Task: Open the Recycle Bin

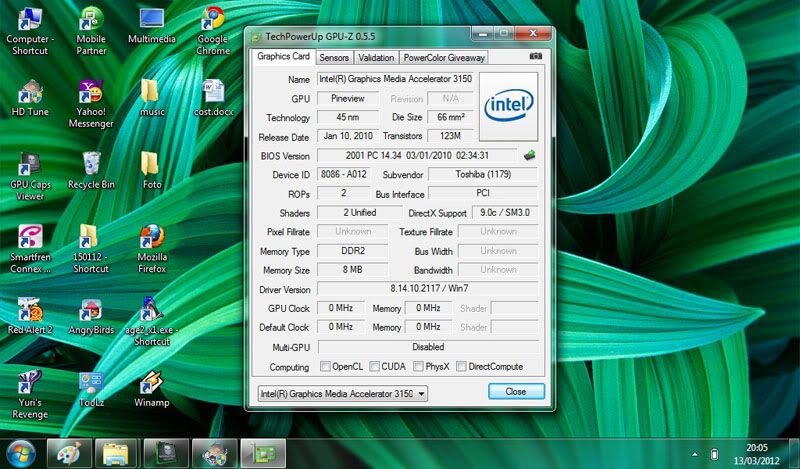Action: pos(91,171)
